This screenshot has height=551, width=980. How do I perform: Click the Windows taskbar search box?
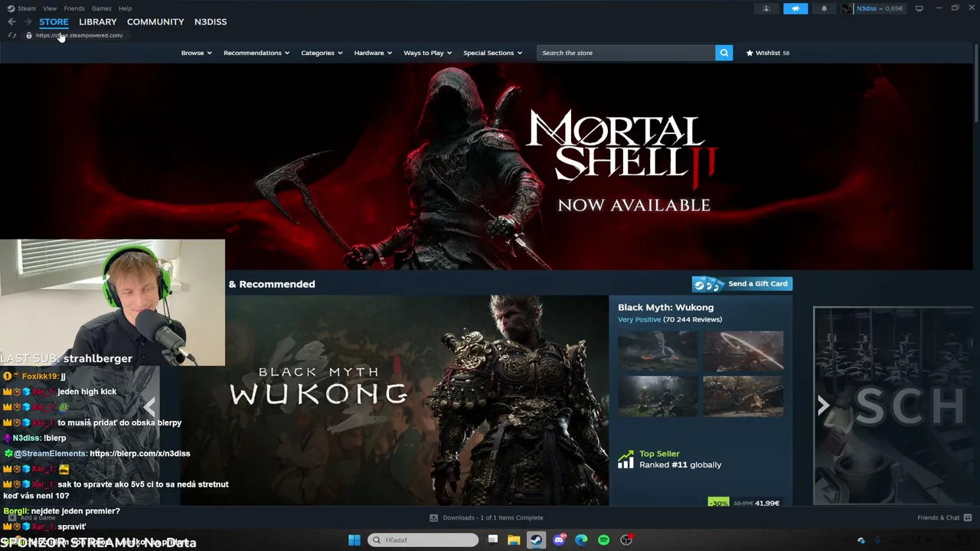click(x=423, y=540)
